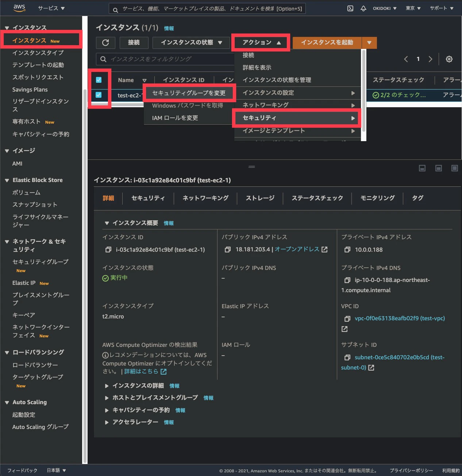The height and width of the screenshot is (476, 462).
Task: Collapse the Elastic Block Store sidebar section
Action: 7,181
